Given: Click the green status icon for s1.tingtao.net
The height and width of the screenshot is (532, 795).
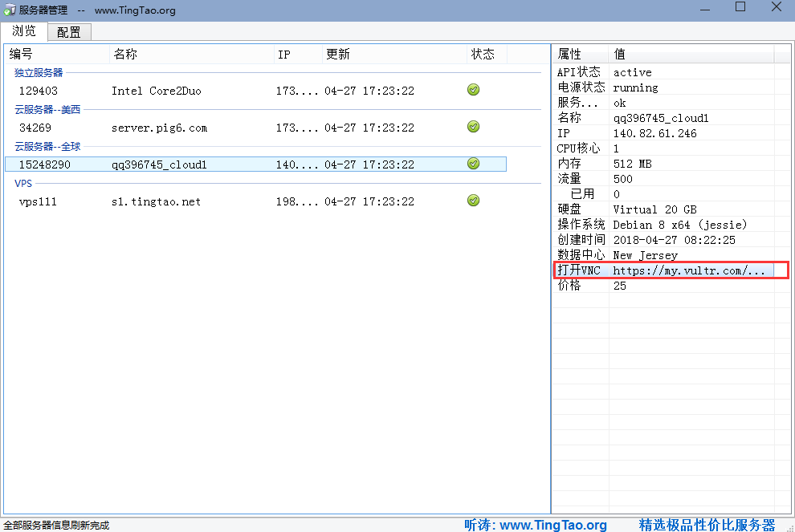Looking at the screenshot, I should (x=473, y=201).
